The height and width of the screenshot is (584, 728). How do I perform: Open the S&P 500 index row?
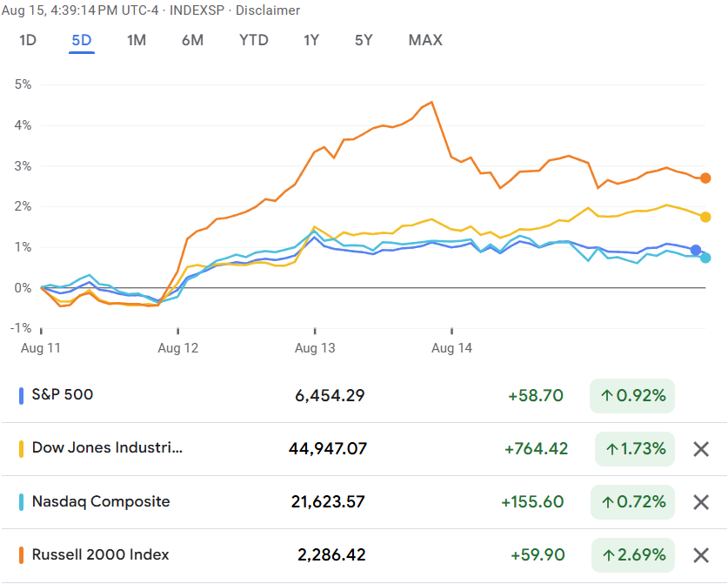364,396
